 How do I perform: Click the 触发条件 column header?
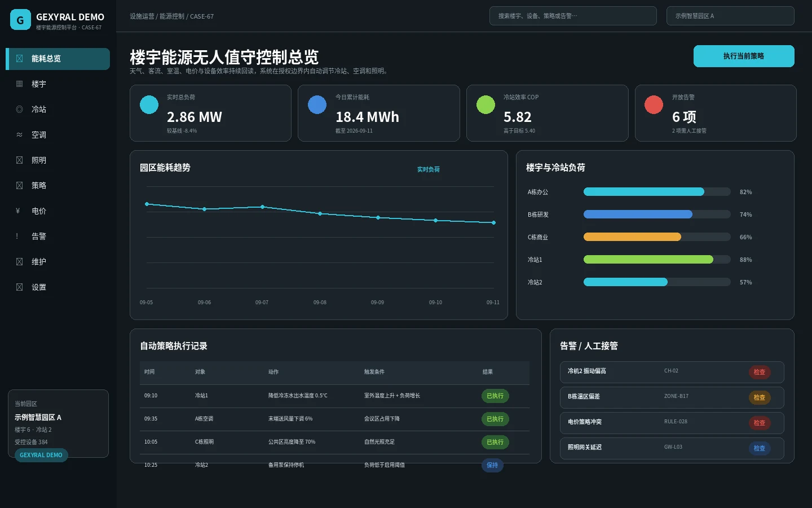pyautogui.click(x=374, y=372)
